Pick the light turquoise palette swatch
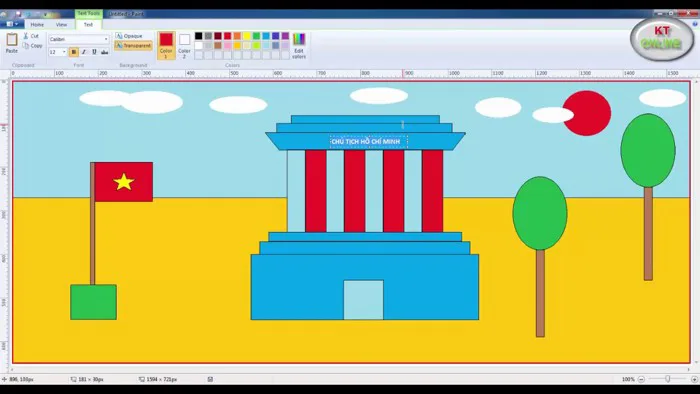The image size is (700, 394). click(x=266, y=46)
